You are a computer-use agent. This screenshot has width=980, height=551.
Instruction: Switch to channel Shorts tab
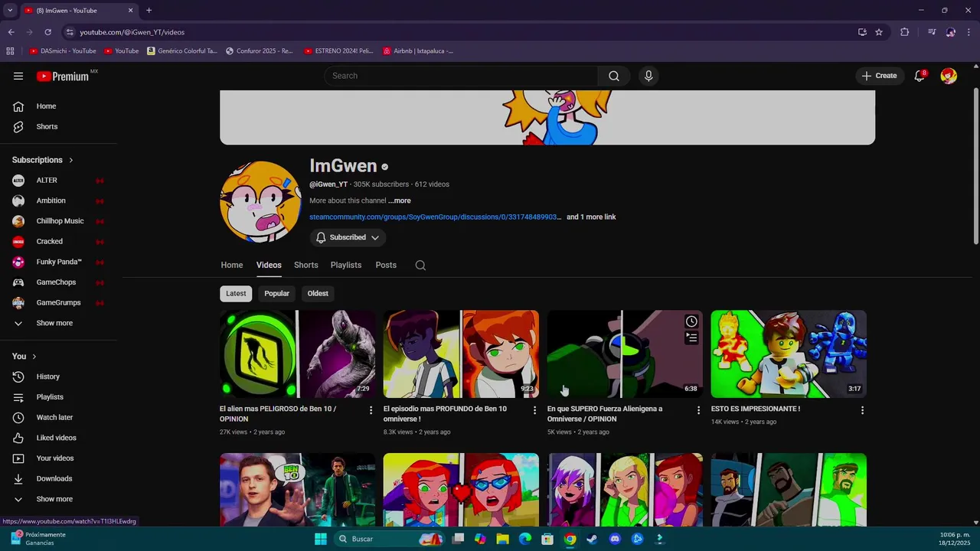(x=306, y=265)
